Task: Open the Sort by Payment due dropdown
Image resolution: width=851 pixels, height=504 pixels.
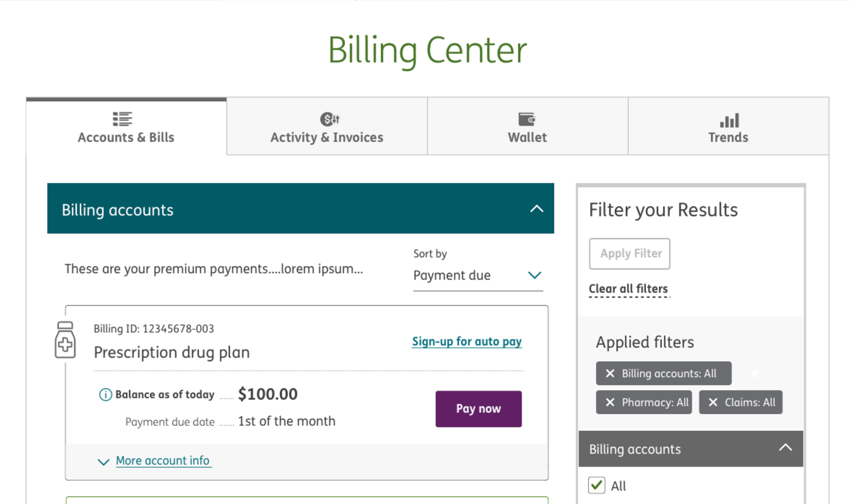Action: pyautogui.click(x=478, y=275)
